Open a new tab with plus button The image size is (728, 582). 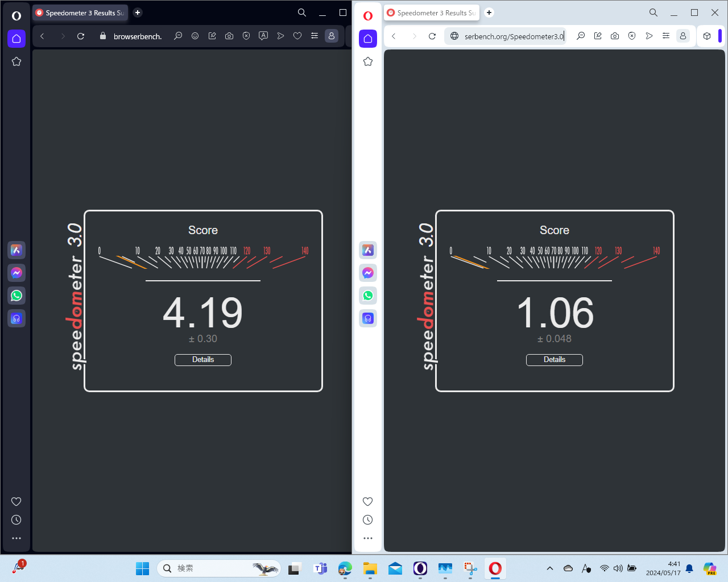pos(137,13)
